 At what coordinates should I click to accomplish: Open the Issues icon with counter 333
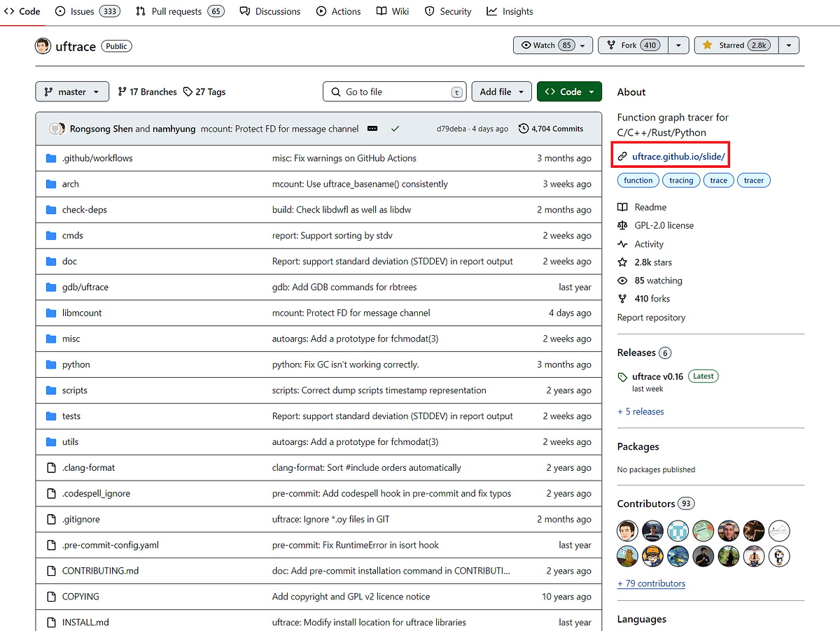[62, 11]
